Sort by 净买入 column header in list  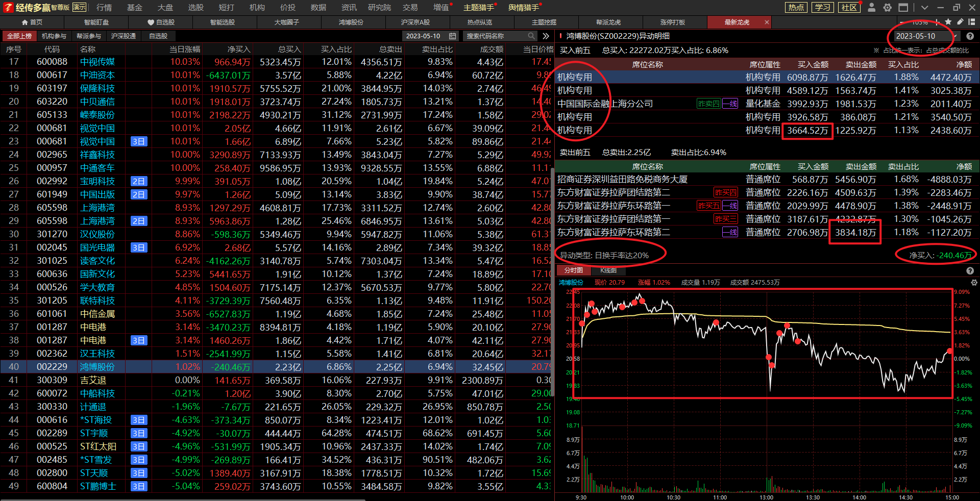point(239,49)
